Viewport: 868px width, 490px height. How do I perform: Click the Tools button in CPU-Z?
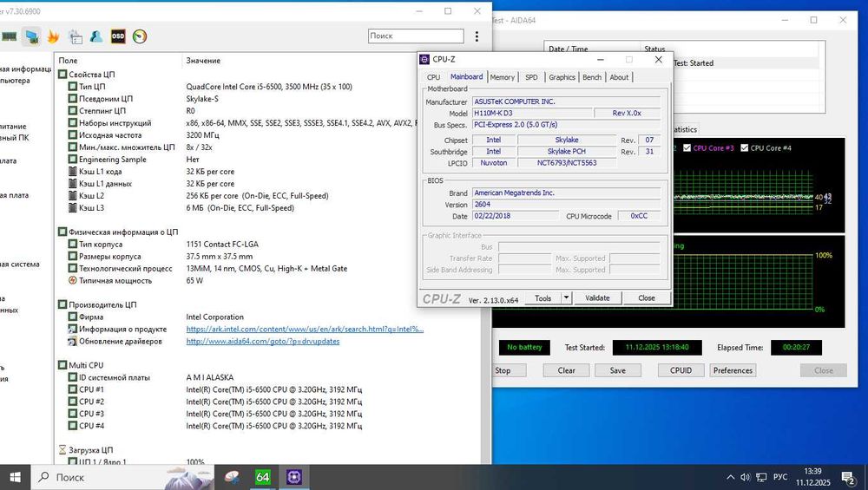543,298
